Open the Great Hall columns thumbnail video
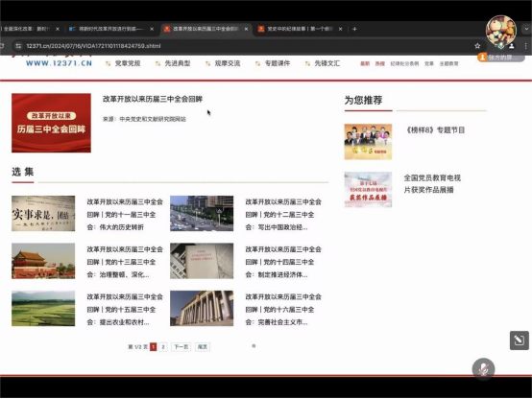 (202, 309)
